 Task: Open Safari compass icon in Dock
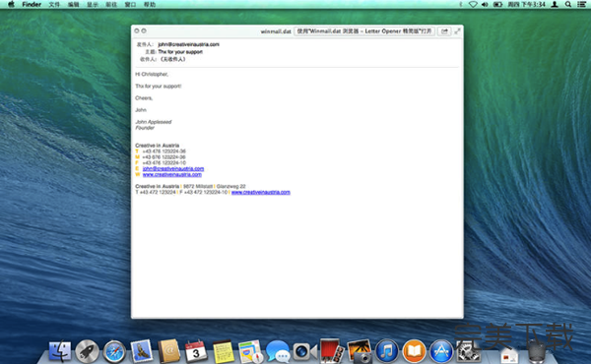pyautogui.click(x=114, y=351)
